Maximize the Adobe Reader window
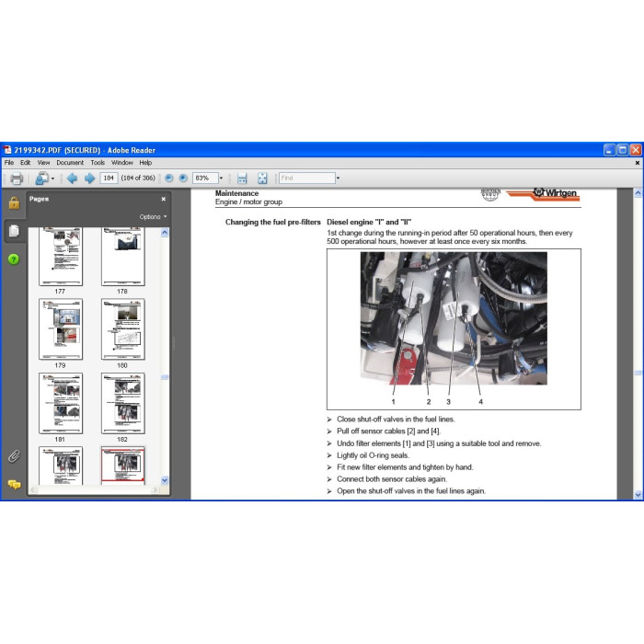Viewport: 644px width, 644px height. tap(623, 150)
